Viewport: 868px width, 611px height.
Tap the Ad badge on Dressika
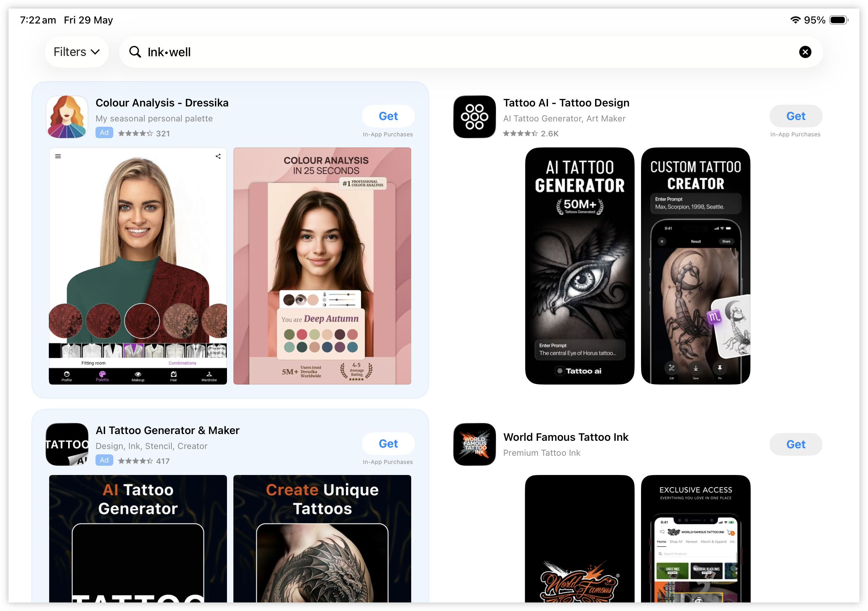104,132
